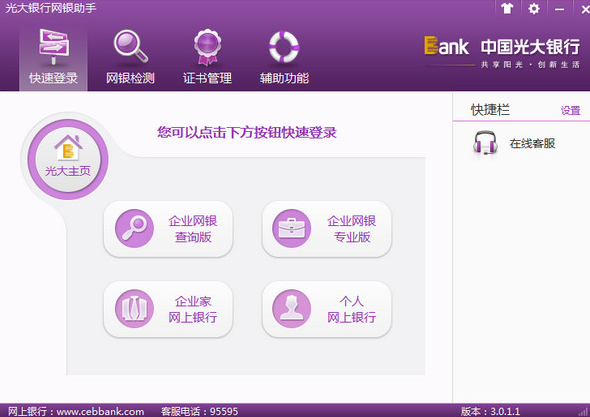590x417 pixels.
Task: Select the 辅助功能 lifebuoy icon
Action: pos(284,47)
